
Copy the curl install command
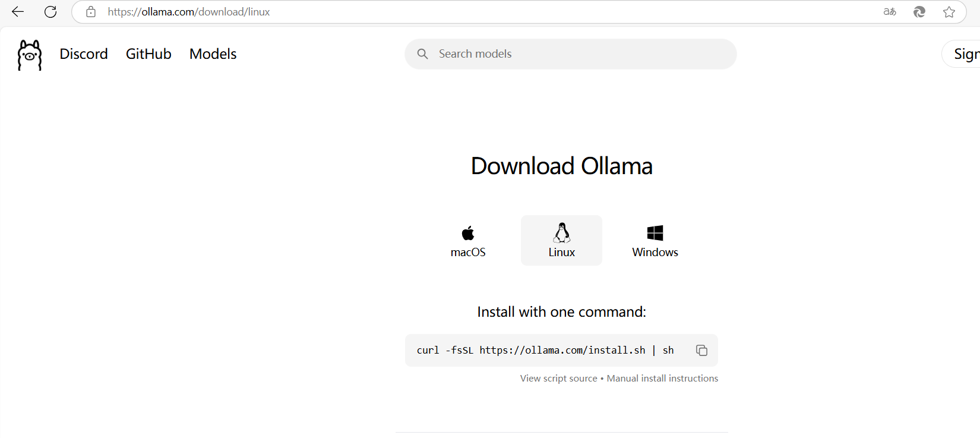(701, 350)
